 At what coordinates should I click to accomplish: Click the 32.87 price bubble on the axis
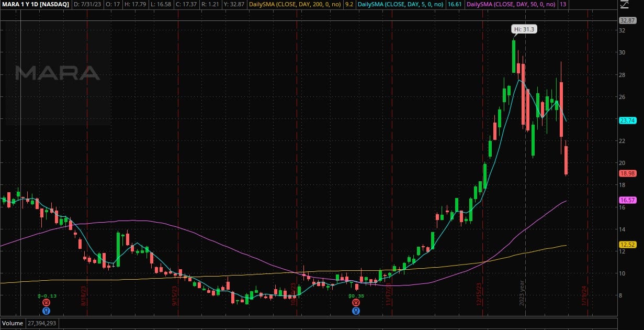tap(627, 20)
